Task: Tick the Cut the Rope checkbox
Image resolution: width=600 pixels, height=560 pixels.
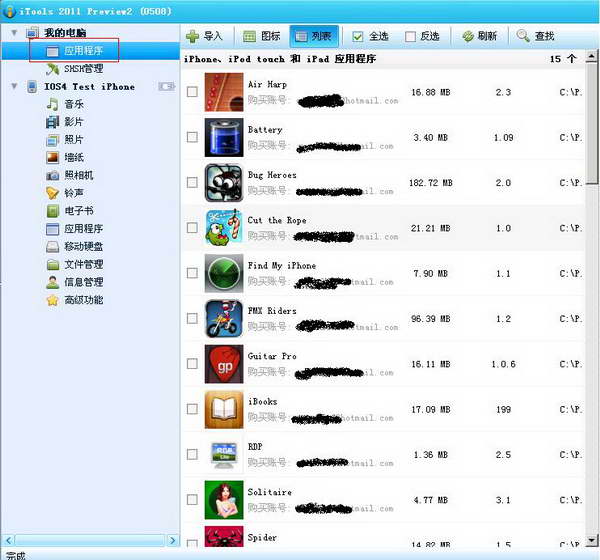Action: [192, 228]
